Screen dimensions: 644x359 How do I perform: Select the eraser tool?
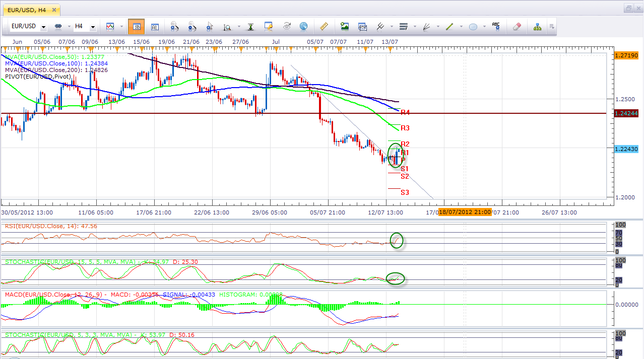(517, 26)
